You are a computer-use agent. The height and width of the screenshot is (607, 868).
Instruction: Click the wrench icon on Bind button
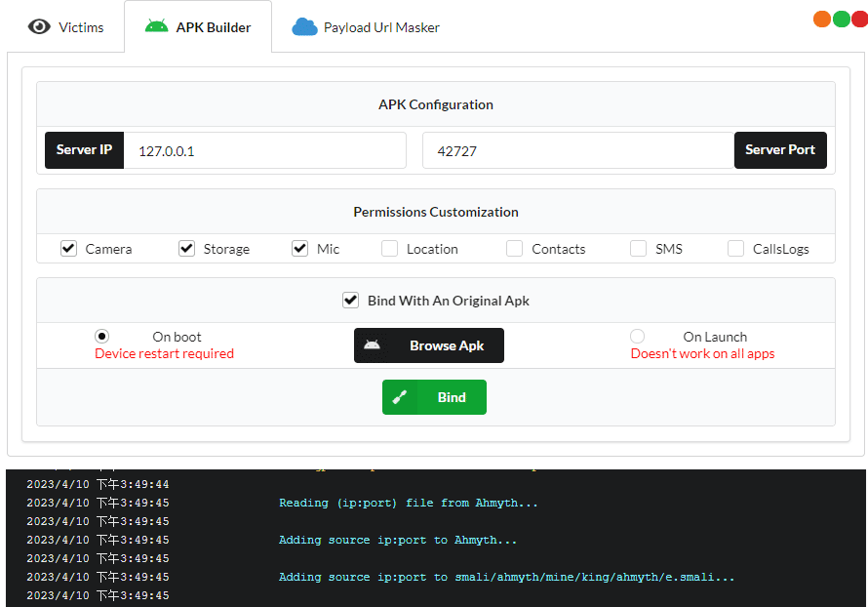pyautogui.click(x=400, y=397)
